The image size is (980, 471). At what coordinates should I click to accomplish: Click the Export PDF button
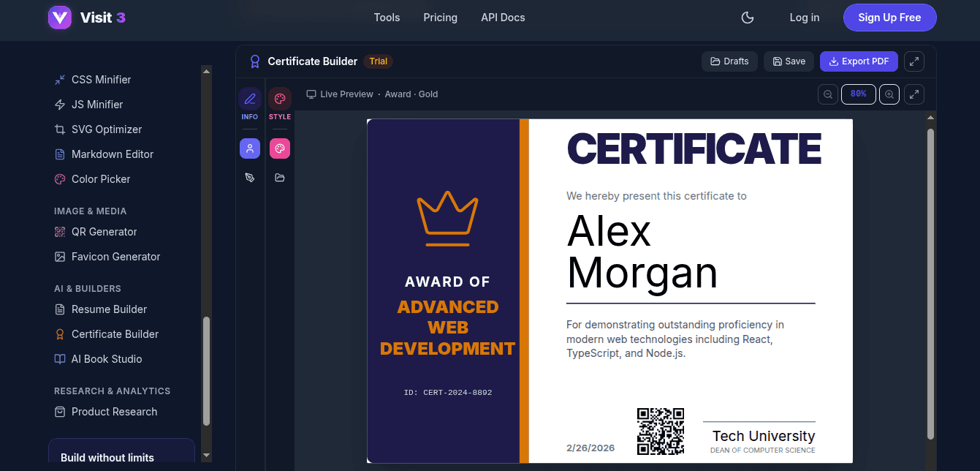(x=859, y=61)
